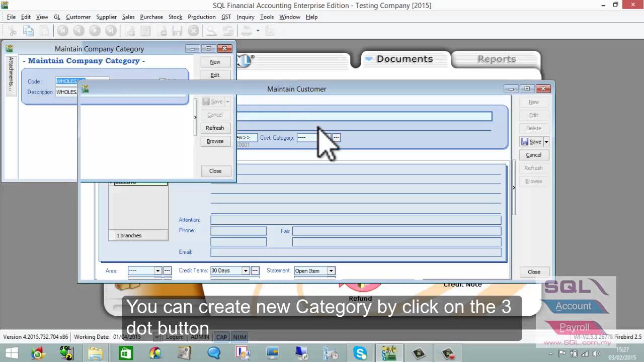
Task: Click Cancel in the Maintain Customer window
Action: (533, 155)
